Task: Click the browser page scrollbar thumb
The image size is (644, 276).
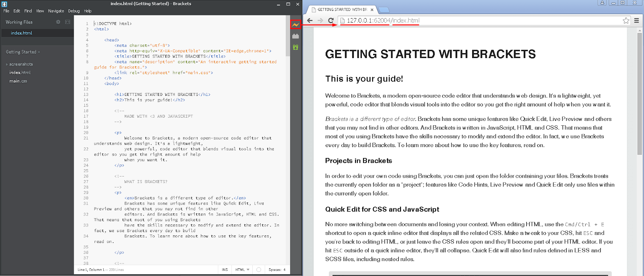Action: point(640,94)
